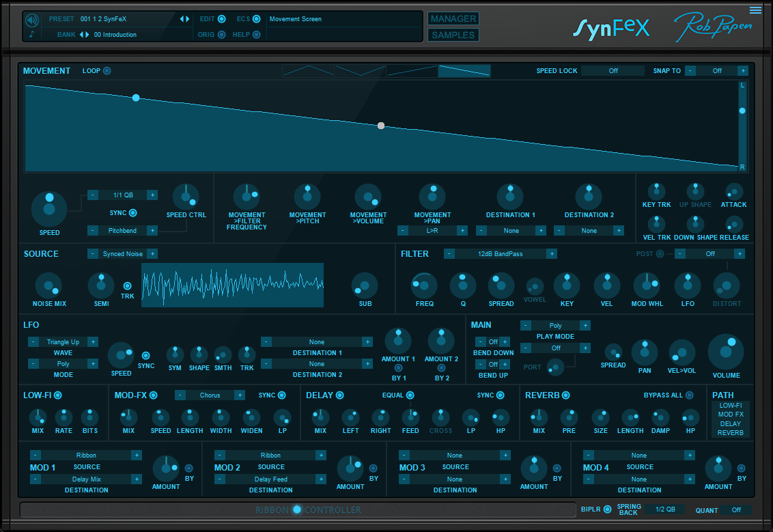Select the triangle movement shape preset
Viewport: 773px width, 532px height.
coord(308,71)
